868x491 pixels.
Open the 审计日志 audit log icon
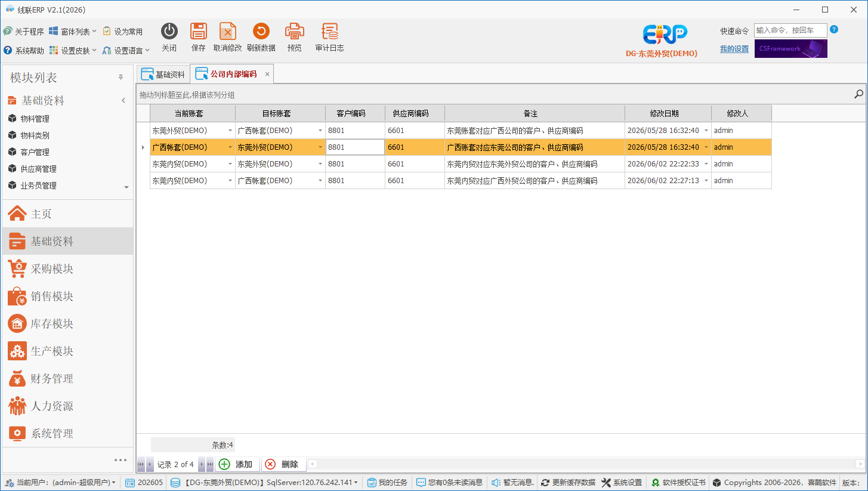pos(329,32)
